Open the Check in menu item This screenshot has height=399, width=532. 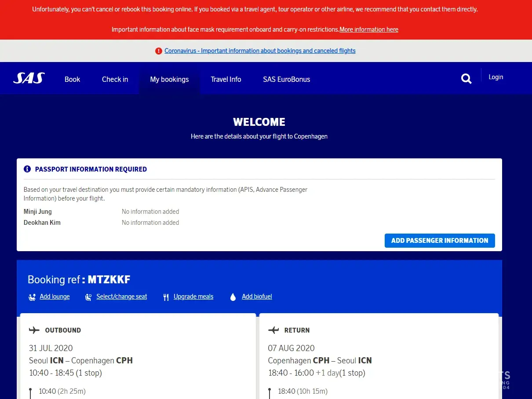[x=115, y=79]
